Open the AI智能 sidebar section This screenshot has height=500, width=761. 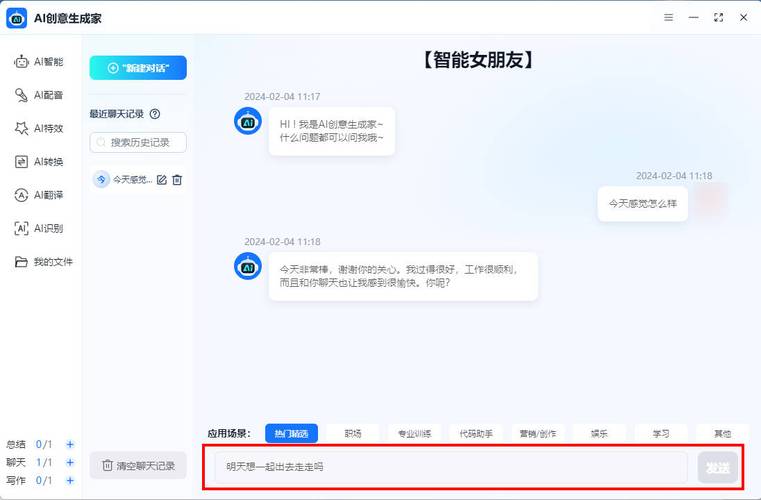pyautogui.click(x=39, y=62)
